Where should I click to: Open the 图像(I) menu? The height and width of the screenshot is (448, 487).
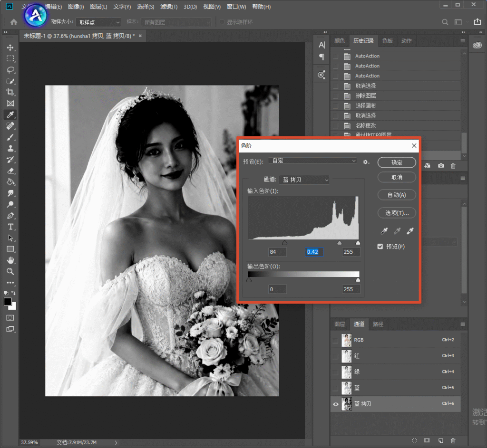[76, 7]
